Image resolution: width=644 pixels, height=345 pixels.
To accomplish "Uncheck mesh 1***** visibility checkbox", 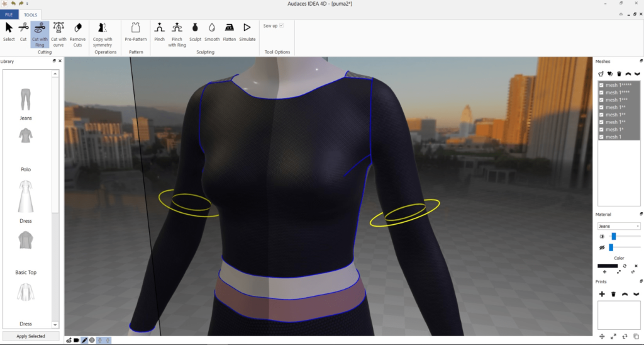I will [601, 85].
